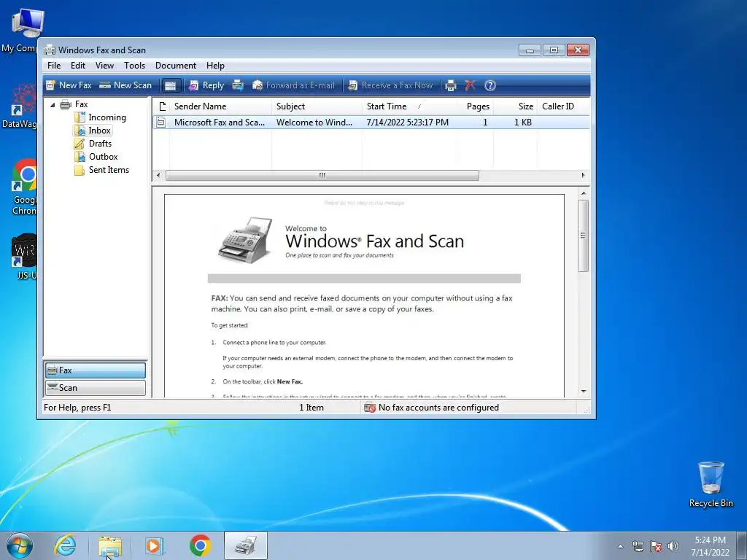Sort by Pages column header
Screen dimensions: 747x560
475,106
